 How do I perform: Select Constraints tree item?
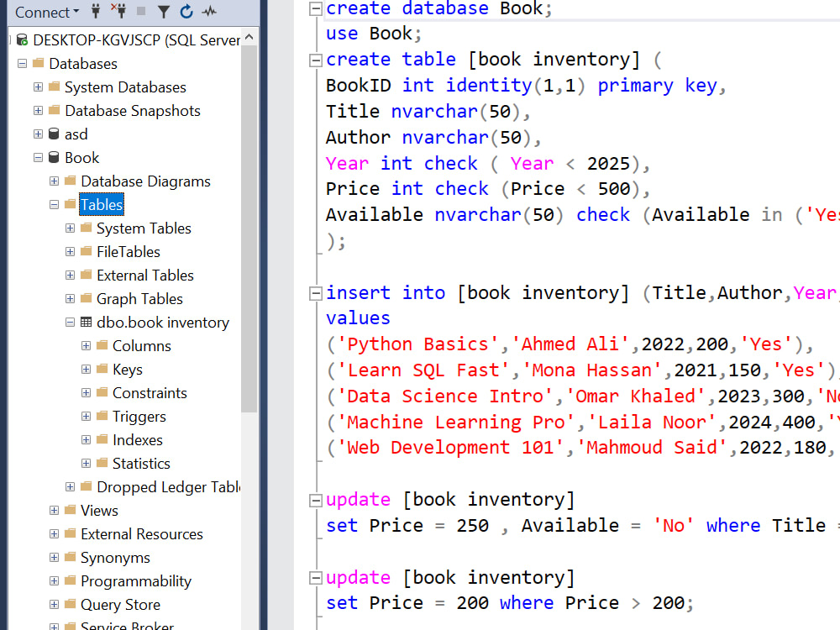click(150, 393)
